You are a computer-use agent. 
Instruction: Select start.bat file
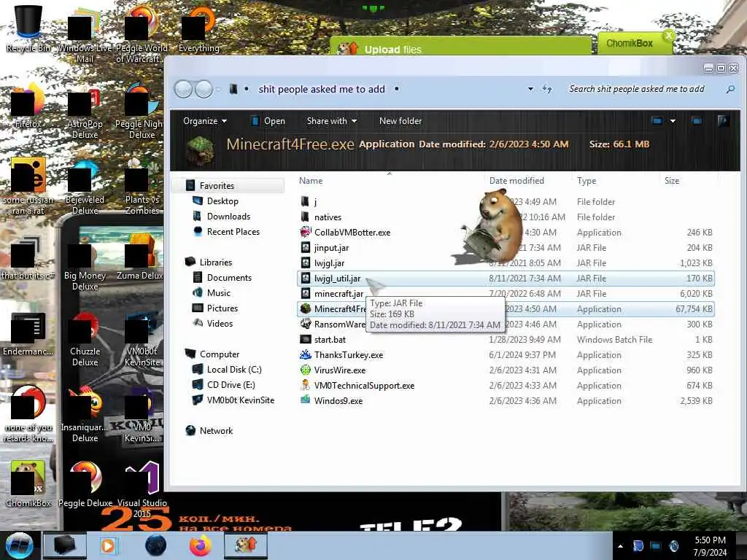point(330,340)
